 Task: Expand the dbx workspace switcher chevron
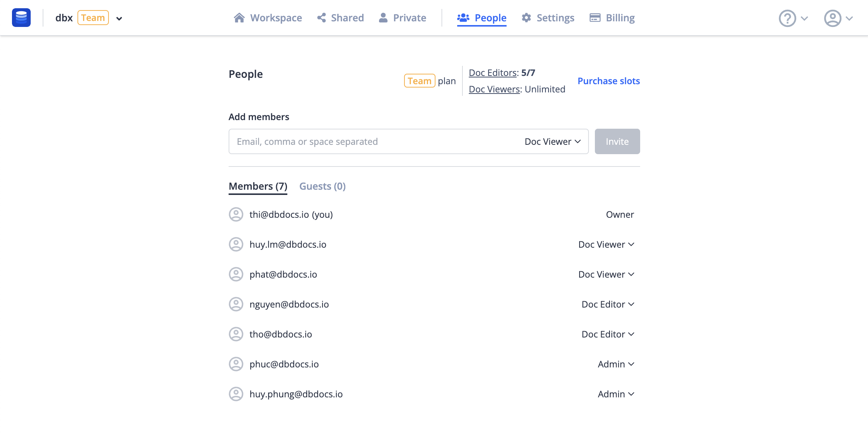[119, 18]
